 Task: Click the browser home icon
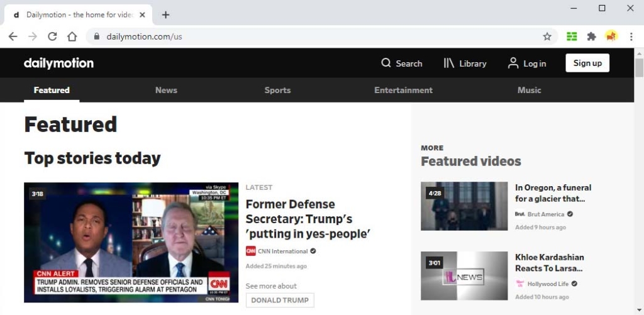click(72, 36)
